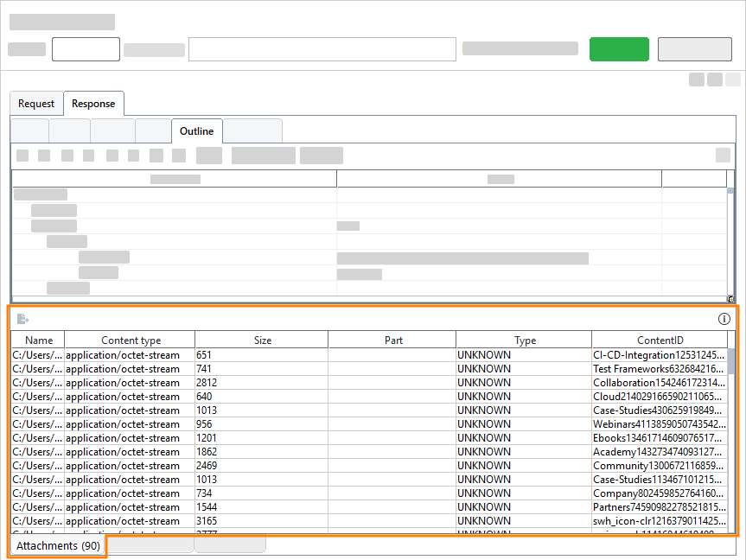Select the Response tab
746x560 pixels.
click(x=93, y=104)
